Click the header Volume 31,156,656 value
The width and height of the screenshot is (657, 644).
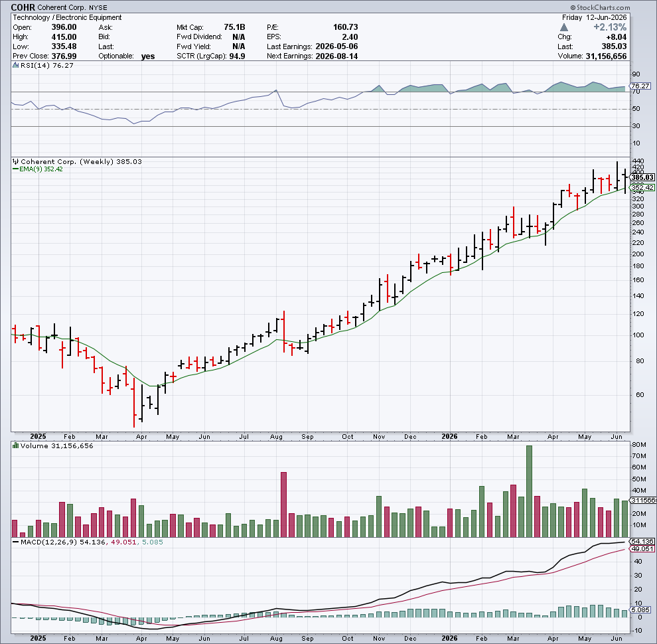point(606,56)
